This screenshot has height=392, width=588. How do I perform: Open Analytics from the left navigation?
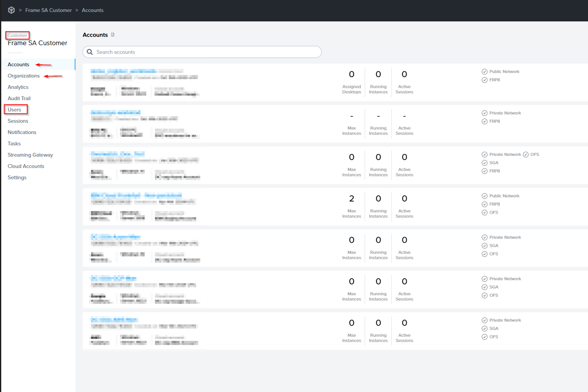(x=18, y=87)
